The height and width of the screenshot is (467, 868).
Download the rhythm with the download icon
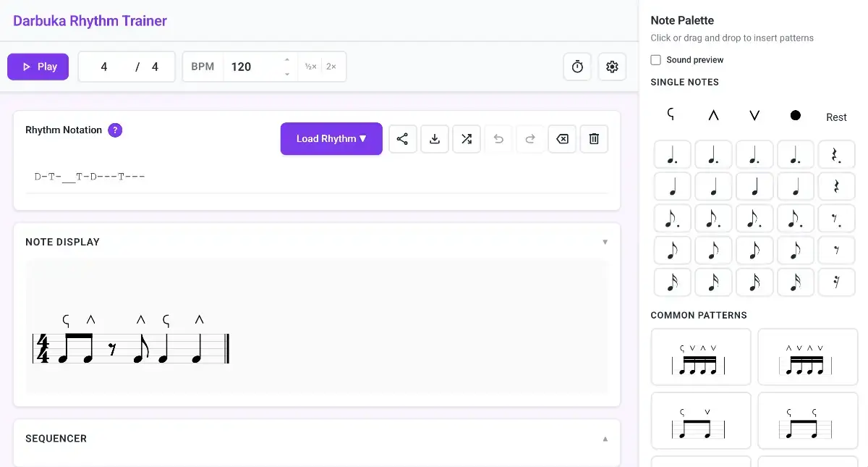pos(435,139)
